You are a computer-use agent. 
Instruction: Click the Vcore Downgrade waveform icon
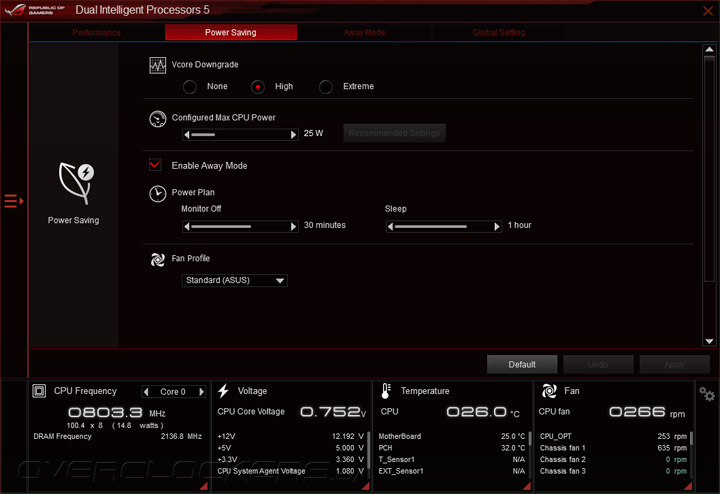[158, 65]
